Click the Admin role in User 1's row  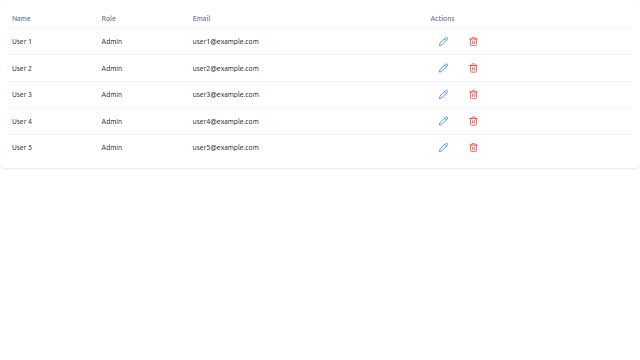[x=112, y=41]
